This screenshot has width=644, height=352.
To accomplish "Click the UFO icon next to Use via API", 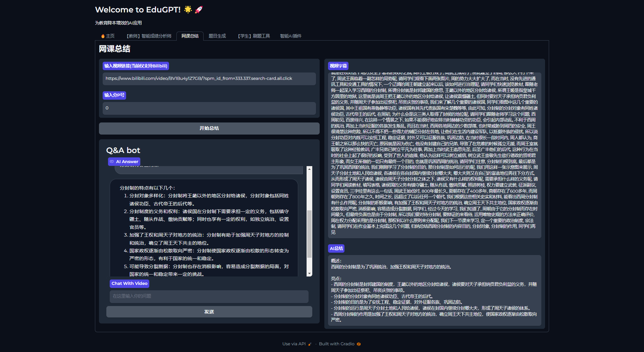I will click(309, 344).
